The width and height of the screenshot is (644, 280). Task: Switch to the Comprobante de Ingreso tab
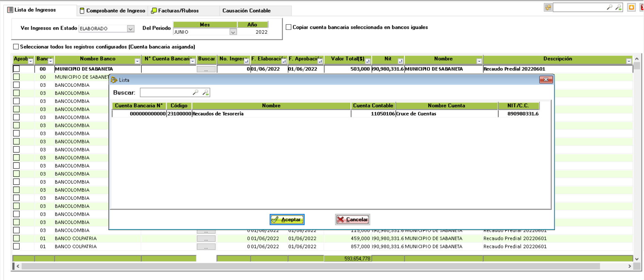coord(113,11)
